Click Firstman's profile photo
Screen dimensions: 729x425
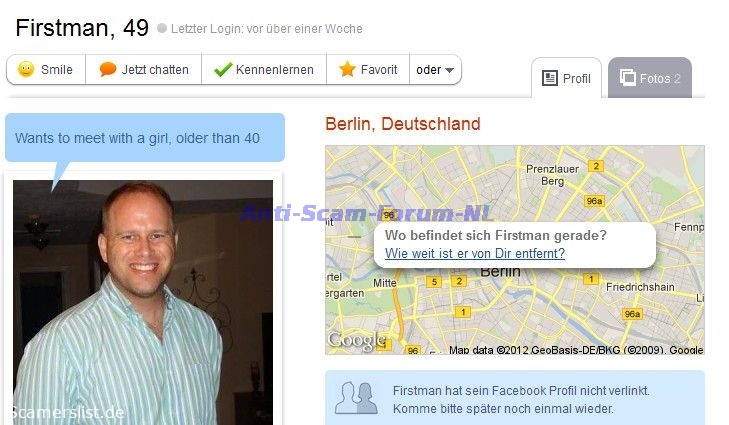(x=143, y=302)
